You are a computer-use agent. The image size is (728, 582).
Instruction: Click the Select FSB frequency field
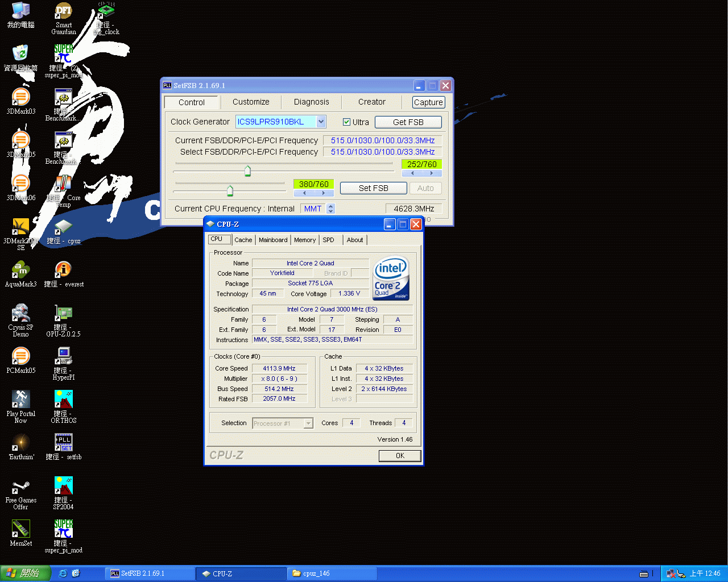coord(383,152)
